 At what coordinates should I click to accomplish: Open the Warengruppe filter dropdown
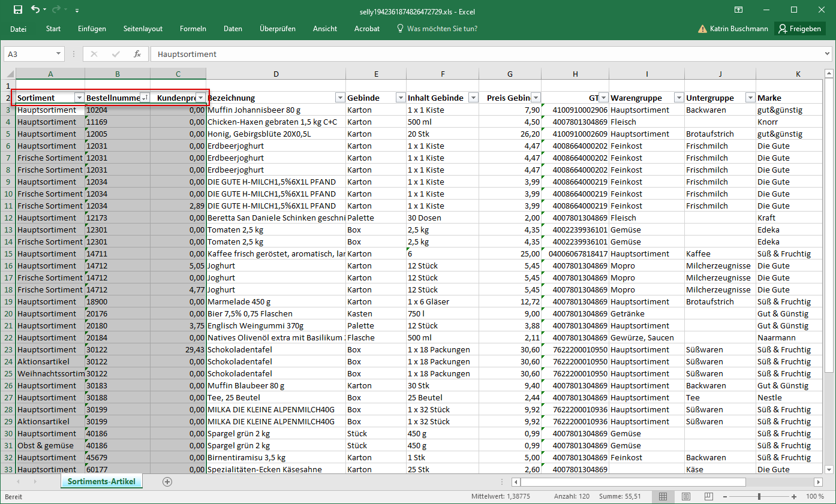point(678,98)
